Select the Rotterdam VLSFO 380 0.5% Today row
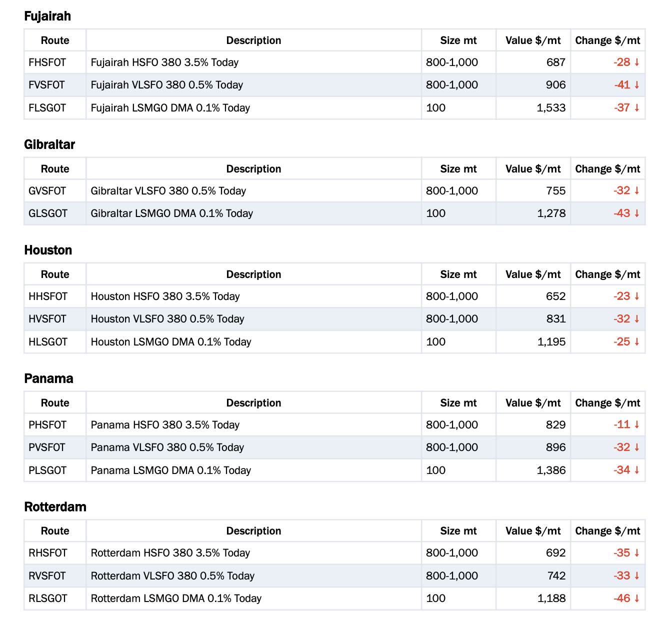This screenshot has width=672, height=635. 334,576
